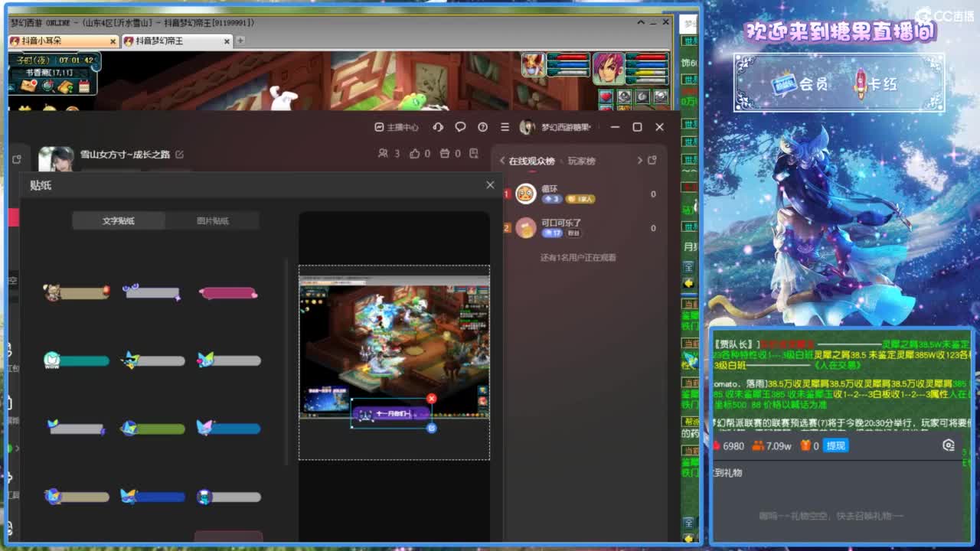Open the in-game mail envelope icon
The width and height of the screenshot is (980, 551).
(28, 86)
